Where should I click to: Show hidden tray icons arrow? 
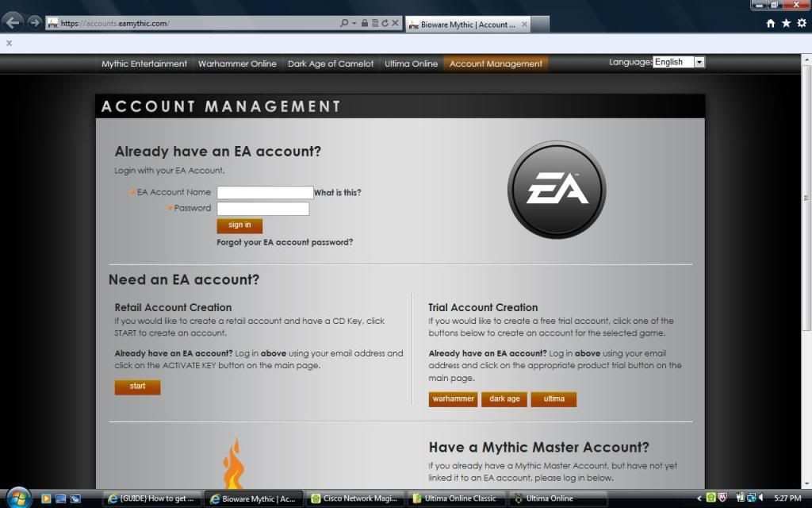click(x=699, y=498)
